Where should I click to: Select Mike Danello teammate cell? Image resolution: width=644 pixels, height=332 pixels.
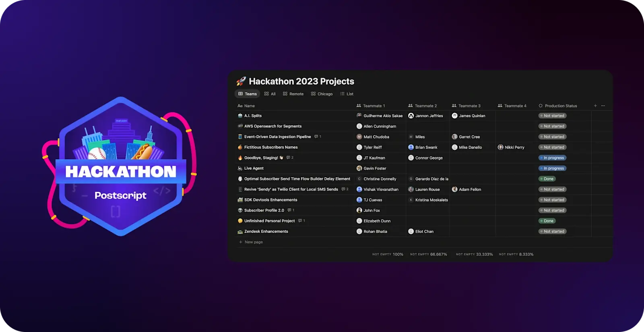pos(473,147)
